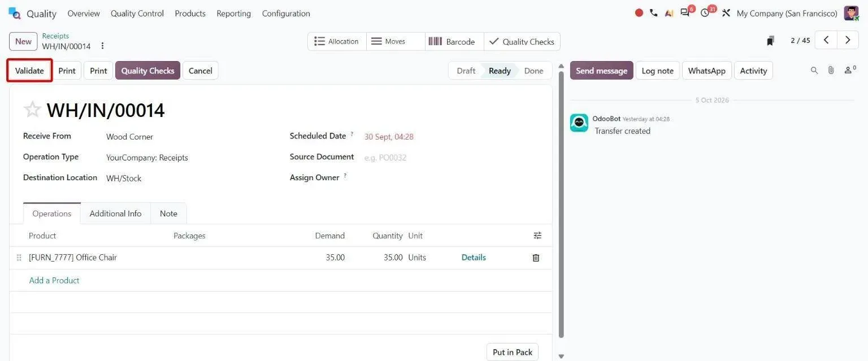Open the Quality app home icon
Viewport: 868px width, 361px height.
click(15, 13)
